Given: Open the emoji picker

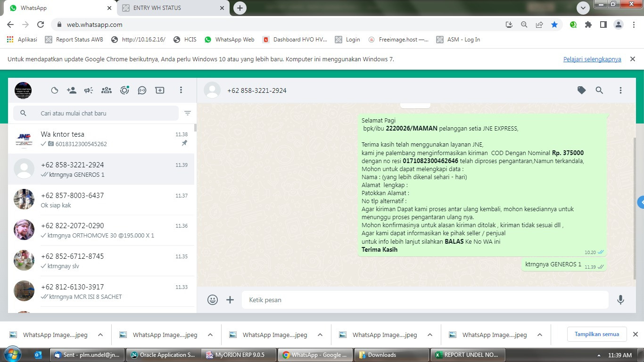Looking at the screenshot, I should point(213,300).
